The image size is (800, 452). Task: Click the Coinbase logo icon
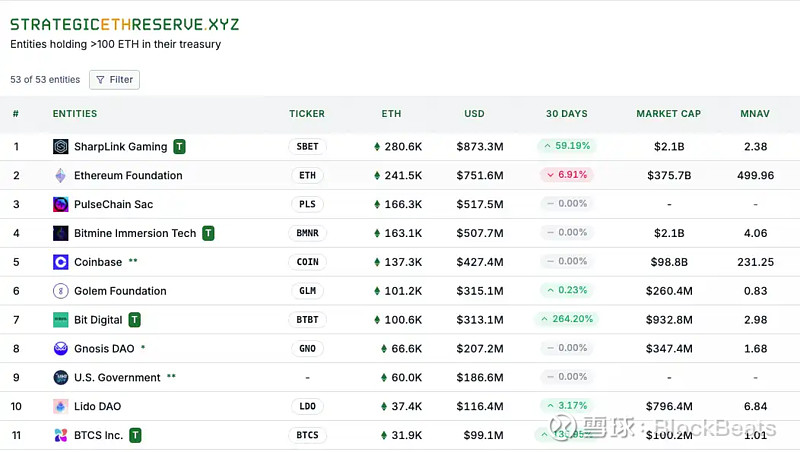pos(61,263)
